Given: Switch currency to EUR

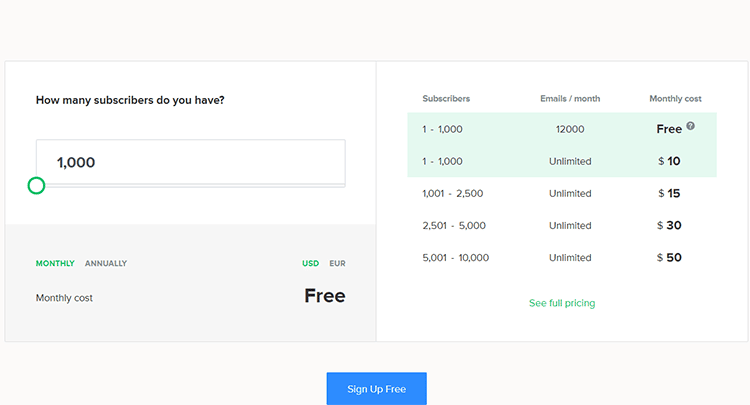Looking at the screenshot, I should [338, 263].
